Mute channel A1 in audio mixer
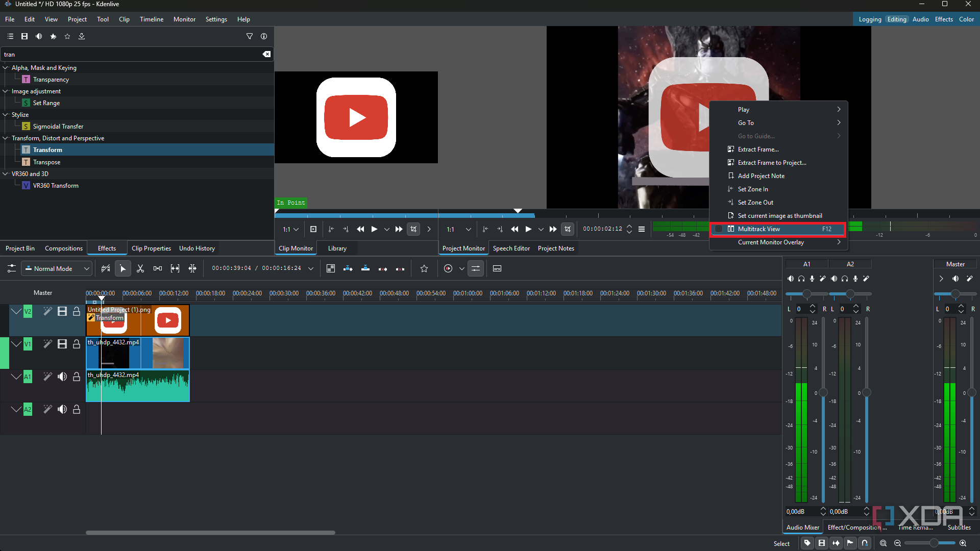The height and width of the screenshot is (551, 980). [790, 279]
